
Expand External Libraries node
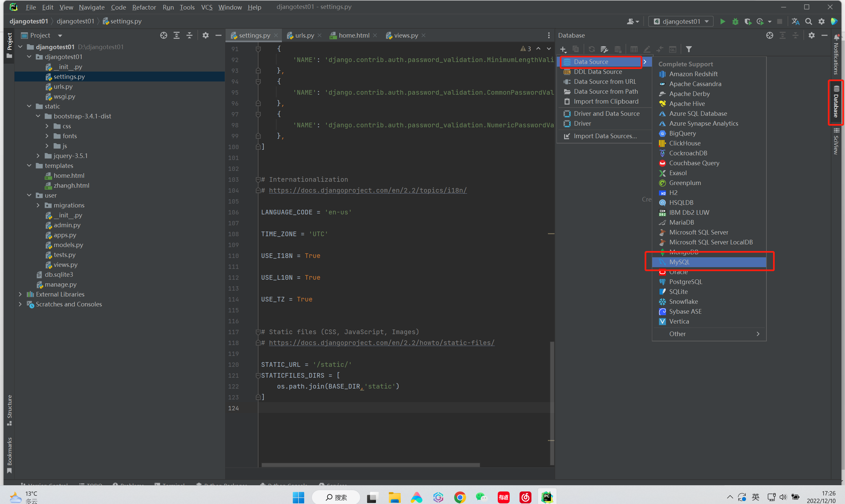pos(20,295)
